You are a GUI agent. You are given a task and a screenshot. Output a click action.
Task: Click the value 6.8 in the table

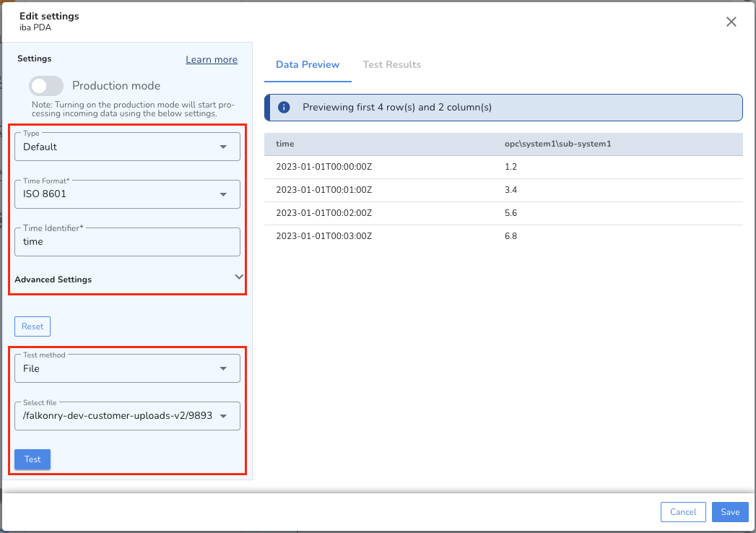click(510, 236)
